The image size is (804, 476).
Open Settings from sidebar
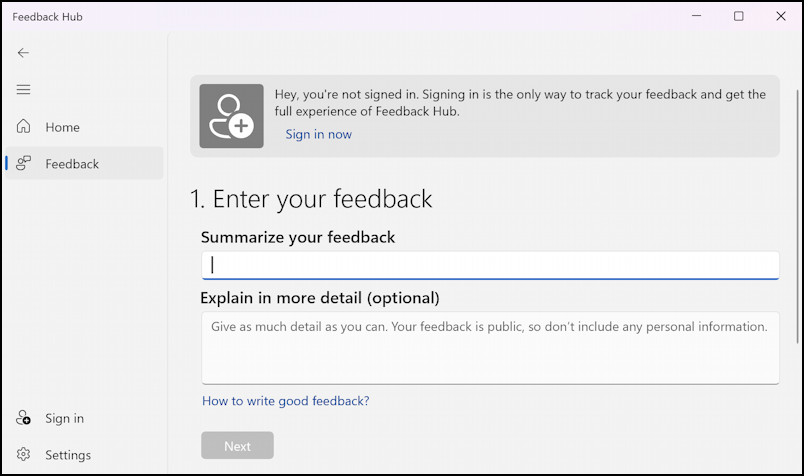point(84,454)
